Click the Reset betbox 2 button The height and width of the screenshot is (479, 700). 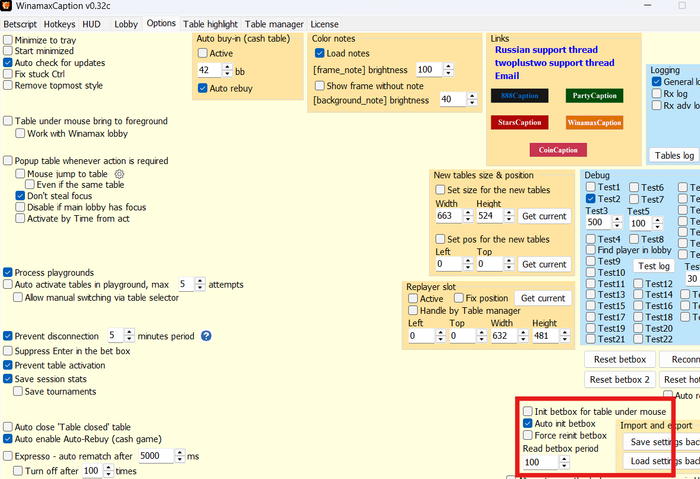click(620, 379)
